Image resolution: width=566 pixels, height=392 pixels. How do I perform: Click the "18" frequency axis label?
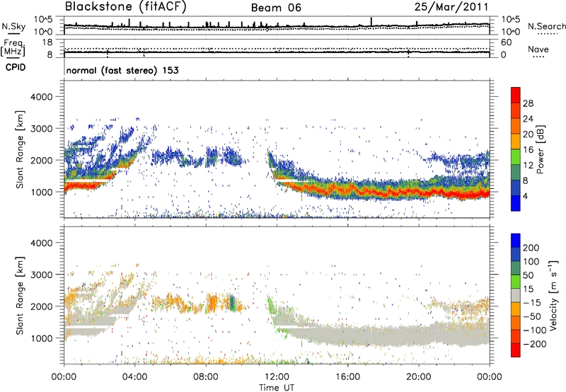[47, 42]
